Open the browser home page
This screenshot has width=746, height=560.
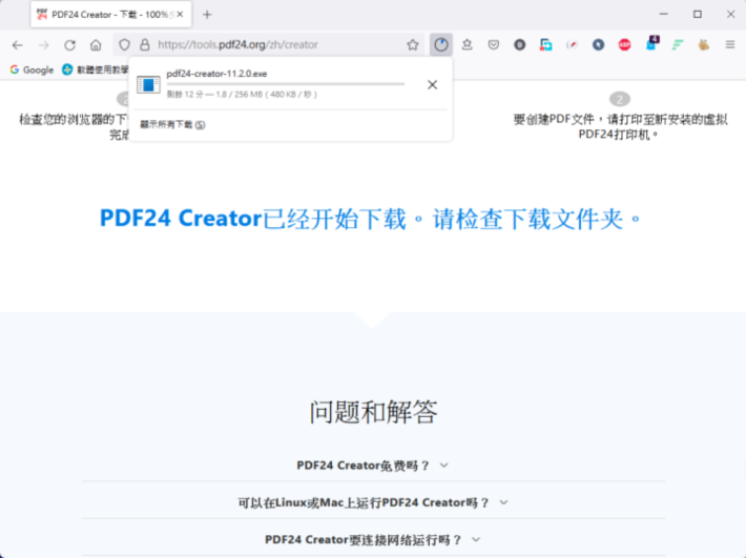pos(96,44)
